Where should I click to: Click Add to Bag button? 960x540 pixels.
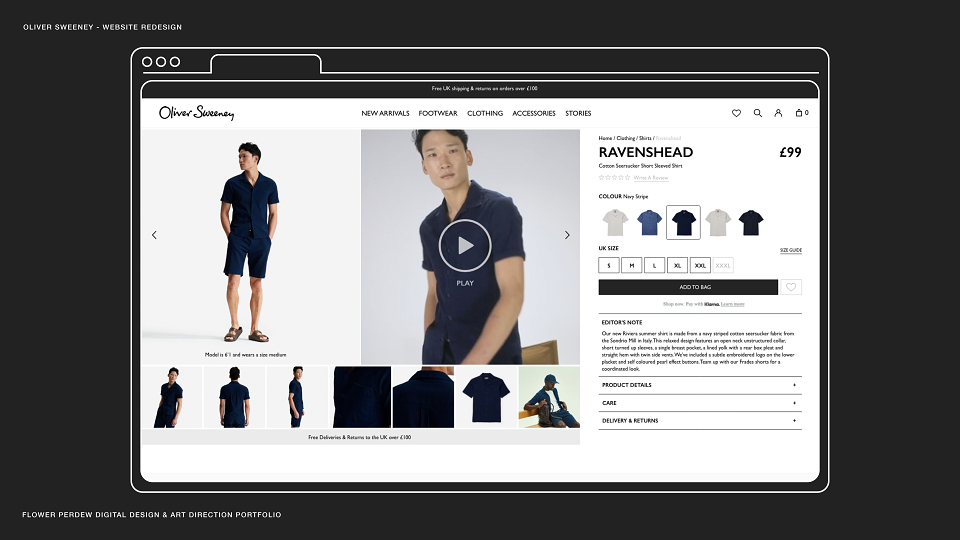pyautogui.click(x=688, y=287)
